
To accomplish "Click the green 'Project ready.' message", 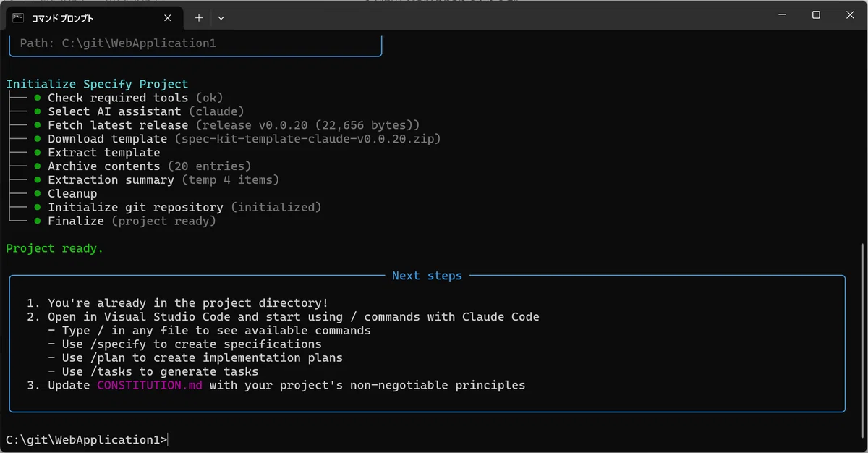I will pyautogui.click(x=55, y=248).
